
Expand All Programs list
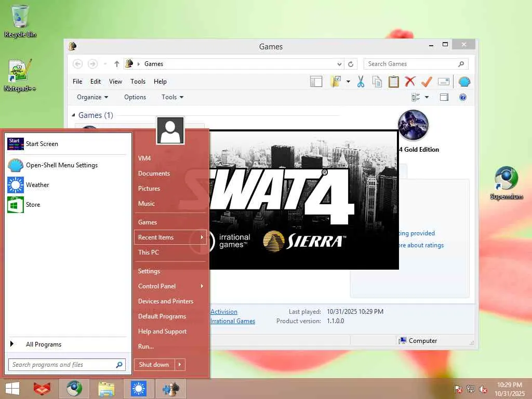pyautogui.click(x=67, y=344)
